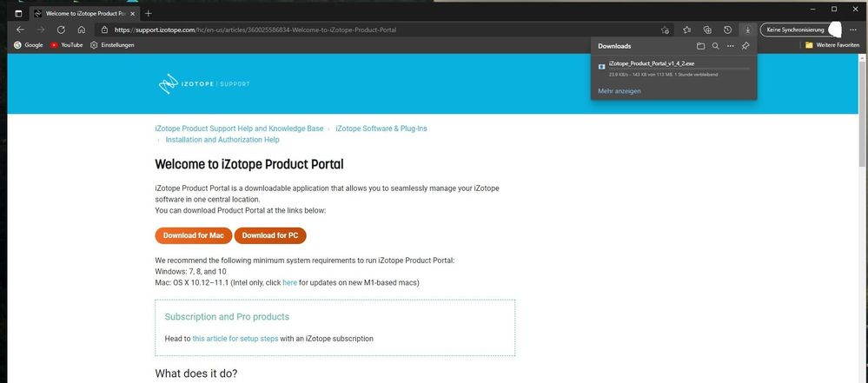Maximize the browser window

[x=833, y=9]
